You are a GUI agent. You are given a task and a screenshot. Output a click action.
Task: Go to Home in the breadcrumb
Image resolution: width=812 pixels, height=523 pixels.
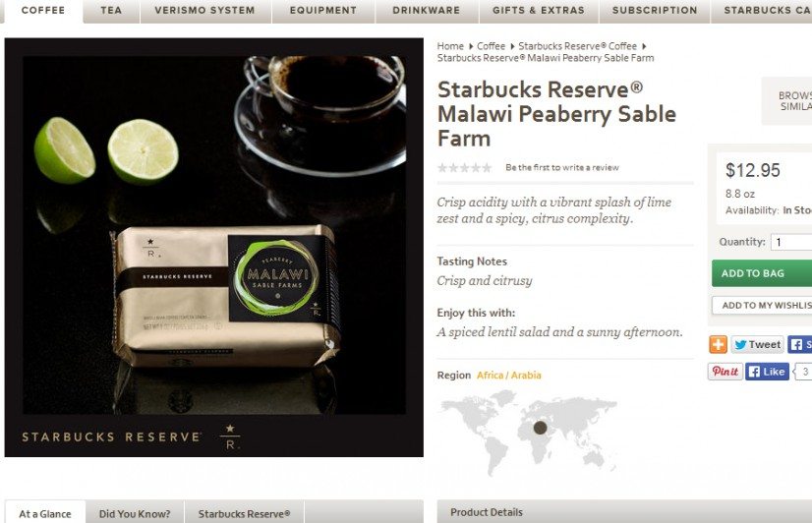(450, 46)
